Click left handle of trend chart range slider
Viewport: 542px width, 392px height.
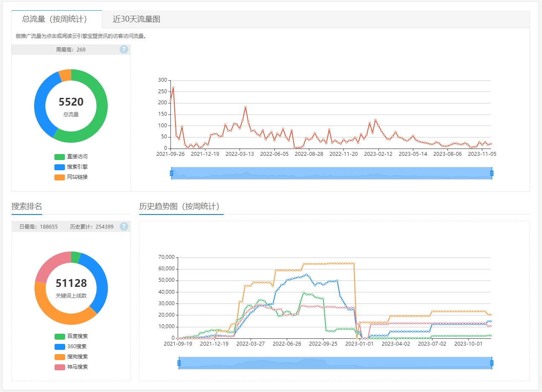coord(179,363)
